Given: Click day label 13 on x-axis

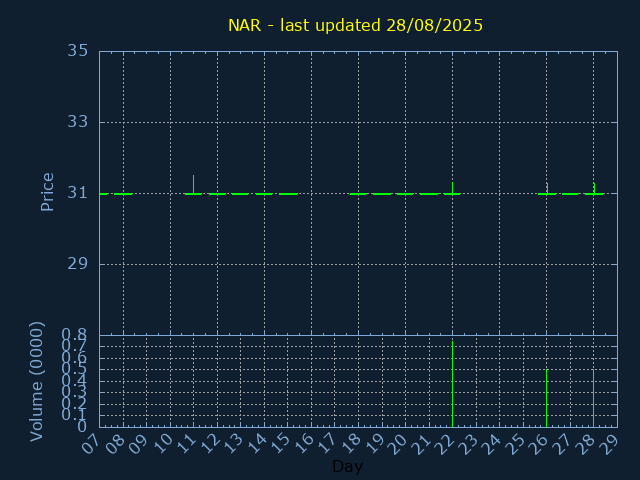Looking at the screenshot, I should (x=232, y=444).
